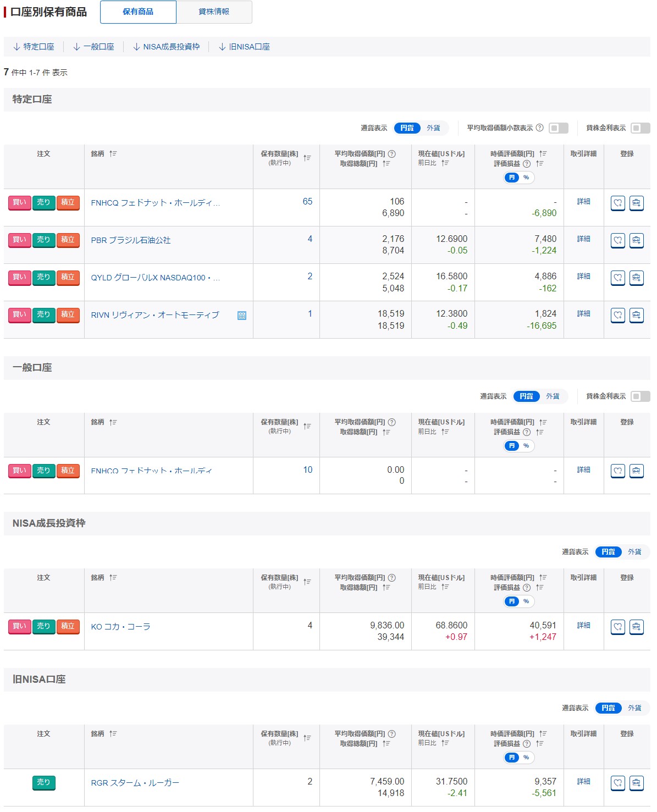
Task: Switch 一般口座 評価損益 display to percent
Action: 526,446
